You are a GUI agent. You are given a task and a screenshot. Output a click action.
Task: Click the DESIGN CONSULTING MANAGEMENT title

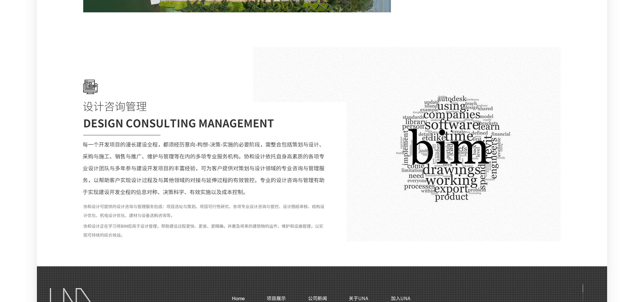[178, 123]
